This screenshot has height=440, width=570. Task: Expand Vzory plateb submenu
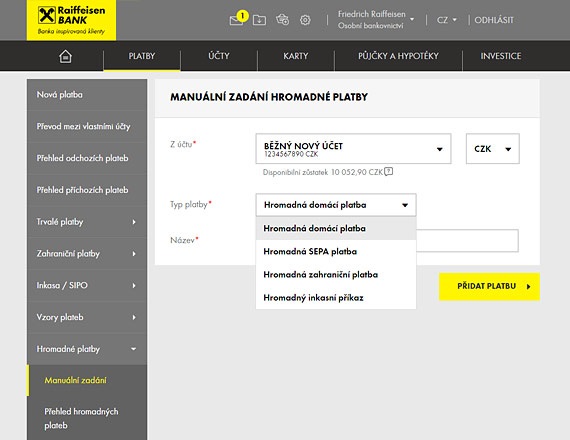[87, 317]
